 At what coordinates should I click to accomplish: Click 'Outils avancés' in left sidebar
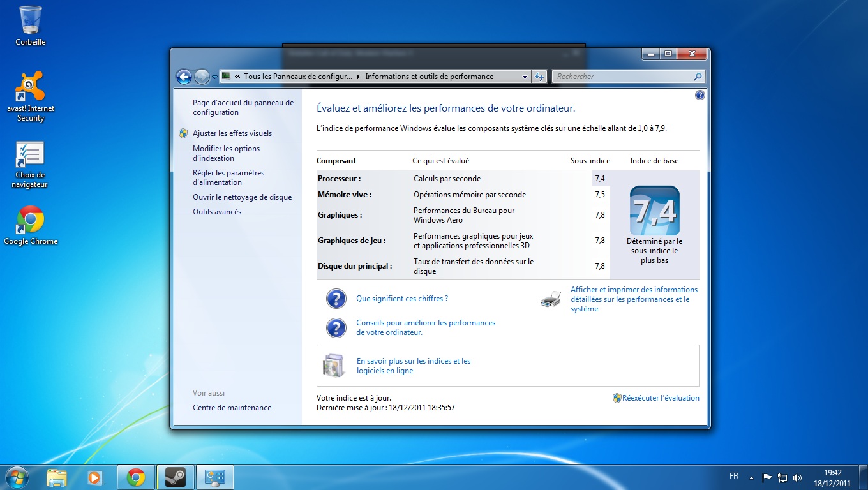click(217, 212)
